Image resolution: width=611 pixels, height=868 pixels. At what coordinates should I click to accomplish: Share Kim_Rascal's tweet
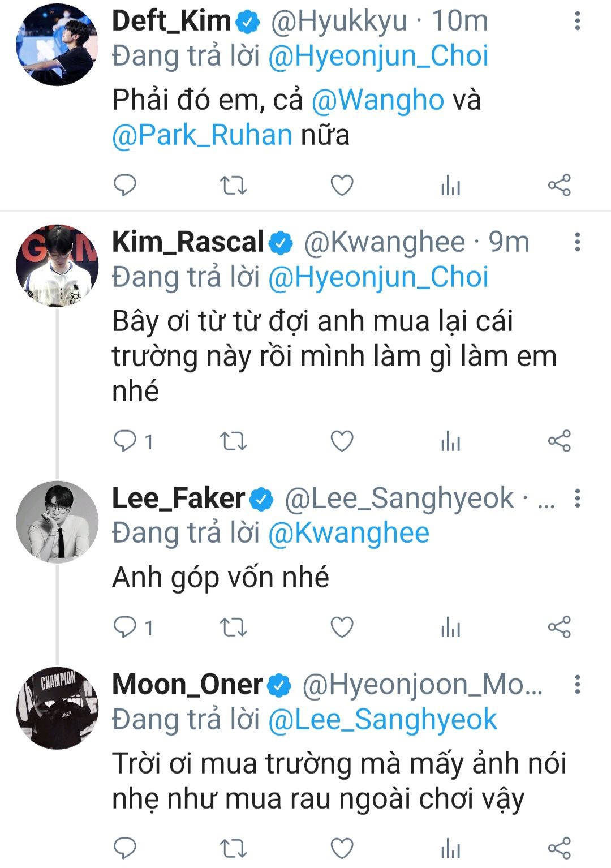coord(559,441)
